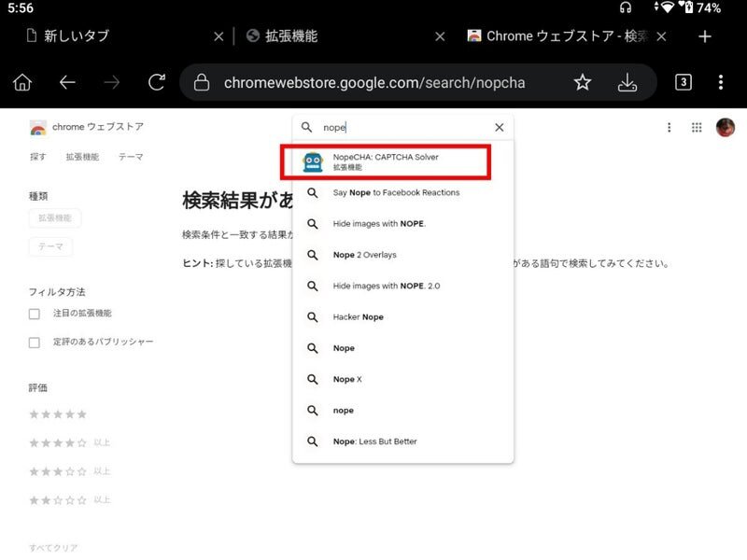Image resolution: width=747 pixels, height=560 pixels.
Task: Filter by three stars 以上
Action: [69, 471]
